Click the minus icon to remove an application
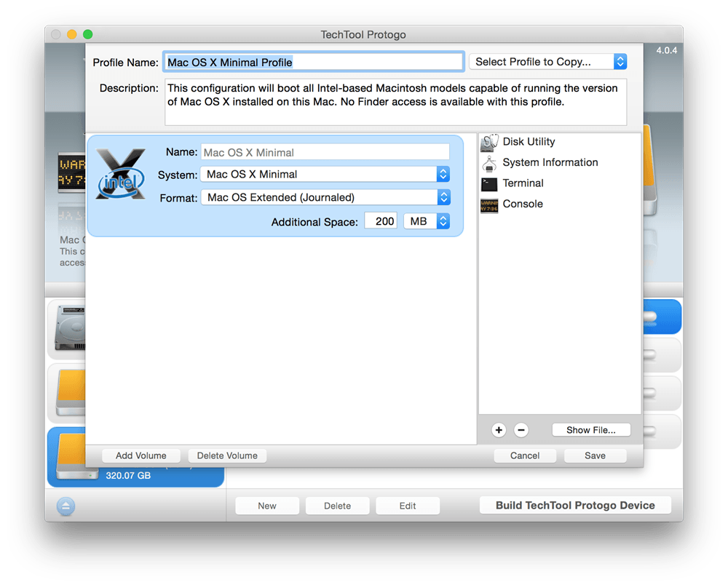The width and height of the screenshot is (728, 585). [521, 430]
